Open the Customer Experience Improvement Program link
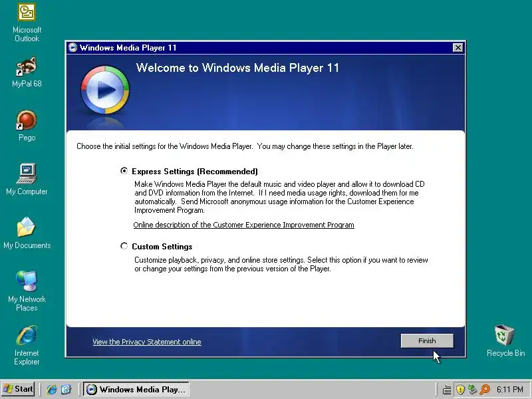Viewport: 532px width, 399px height. (x=243, y=225)
